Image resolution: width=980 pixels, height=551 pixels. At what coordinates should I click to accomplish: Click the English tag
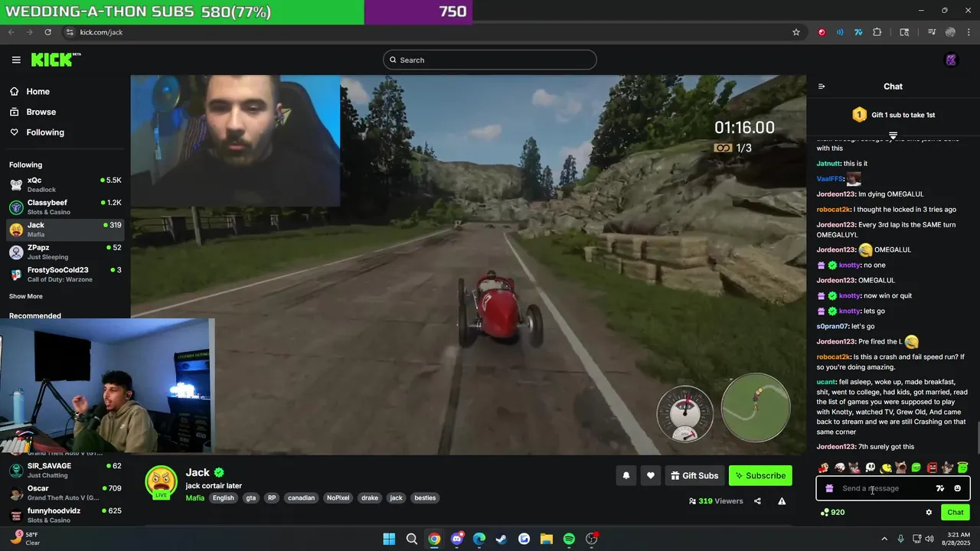[224, 497]
